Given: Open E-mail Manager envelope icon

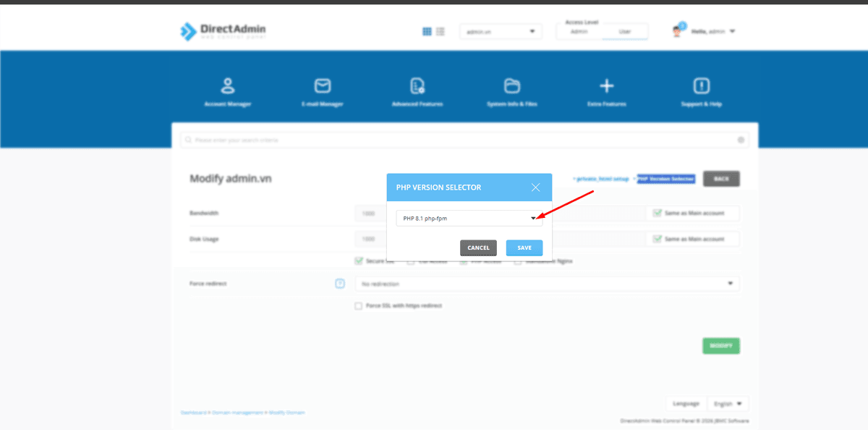Looking at the screenshot, I should (323, 87).
